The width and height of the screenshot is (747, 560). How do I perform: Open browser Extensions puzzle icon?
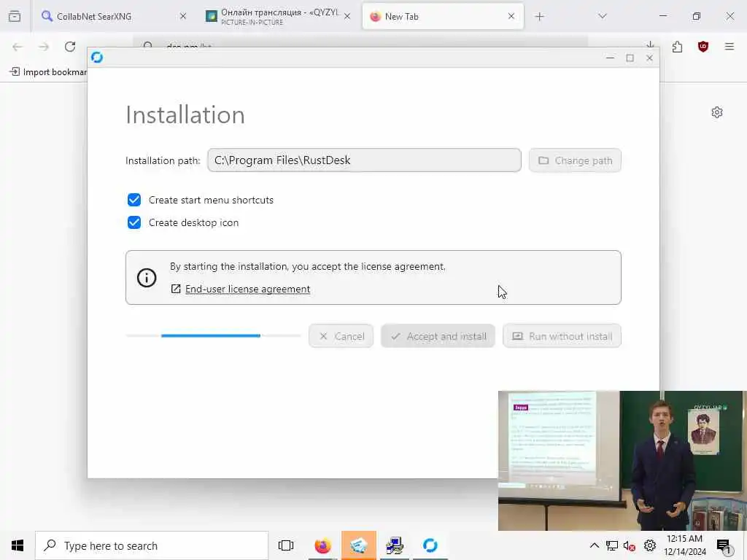677,47
